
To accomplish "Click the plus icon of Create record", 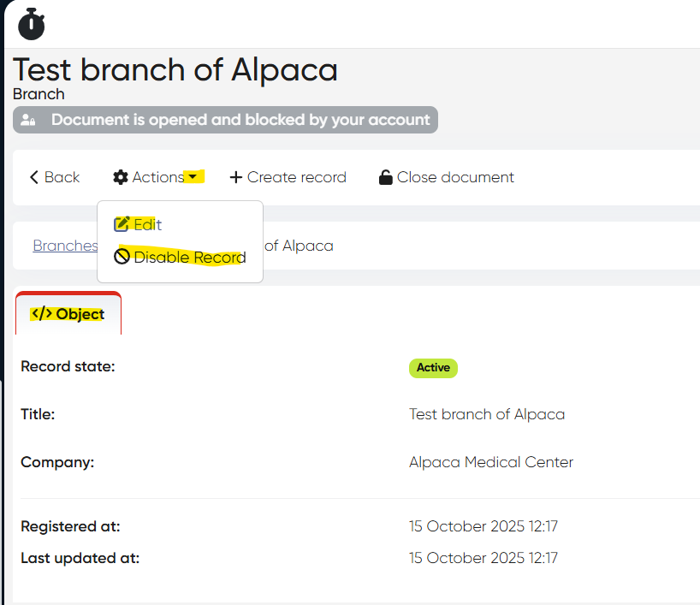I will coord(236,177).
